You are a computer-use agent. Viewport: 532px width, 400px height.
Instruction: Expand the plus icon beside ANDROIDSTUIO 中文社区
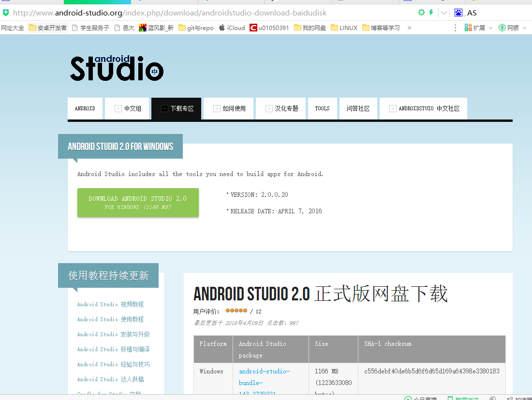393,108
